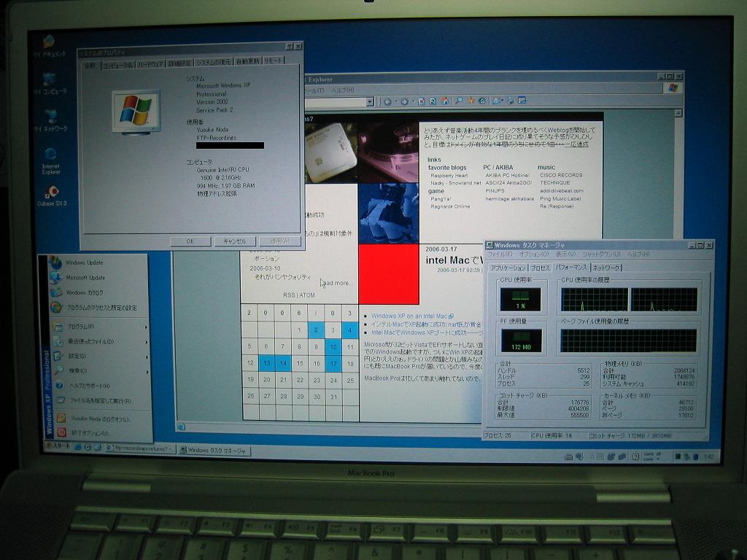Switch to the Processes tab in Task Manager
Viewport: 747px width, 560px height.
(540, 268)
